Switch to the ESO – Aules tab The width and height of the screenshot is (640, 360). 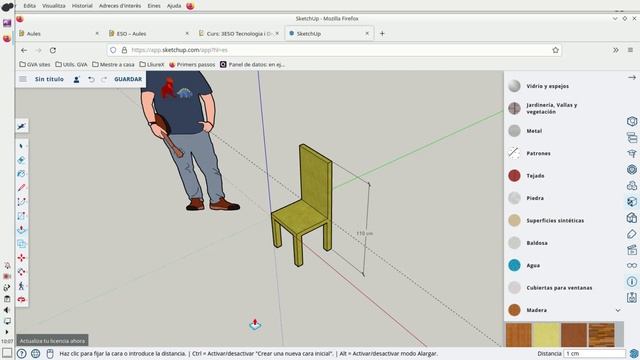149,33
